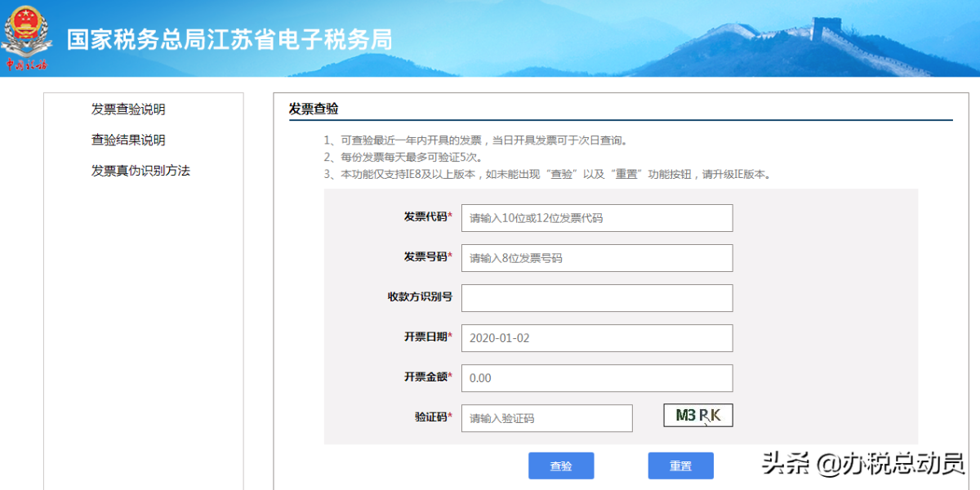Click the IE8 version notice text line
Screen dimensions: 980x490
(546, 174)
